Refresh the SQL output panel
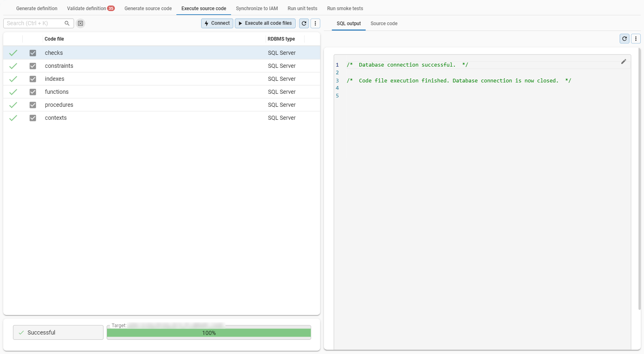The width and height of the screenshot is (644, 354). pos(625,39)
